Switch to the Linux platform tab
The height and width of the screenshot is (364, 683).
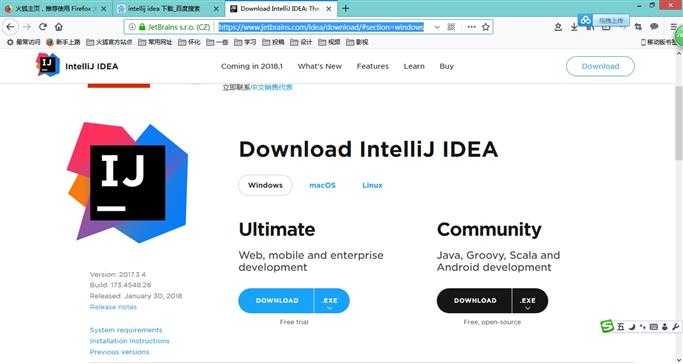click(x=372, y=185)
